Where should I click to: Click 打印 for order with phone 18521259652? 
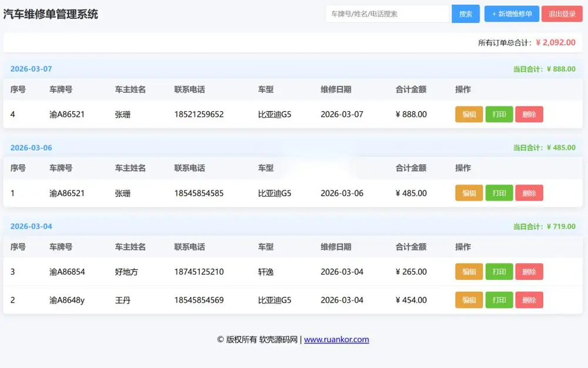point(499,114)
